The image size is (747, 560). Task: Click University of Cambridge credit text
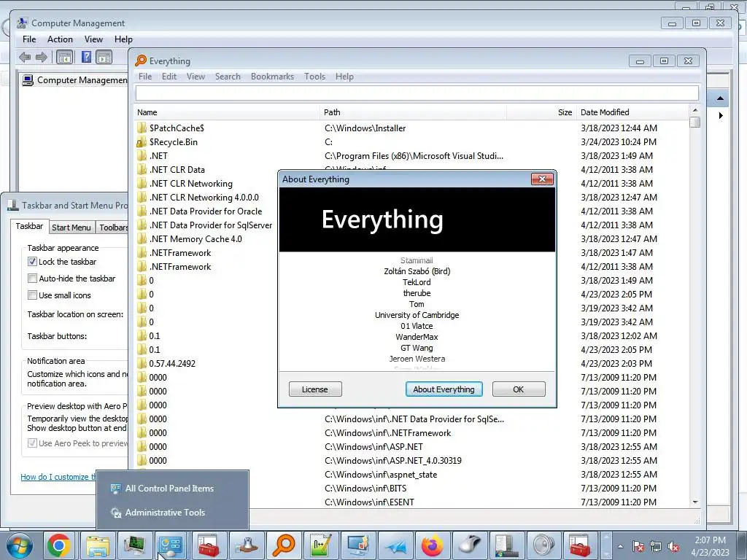(417, 315)
